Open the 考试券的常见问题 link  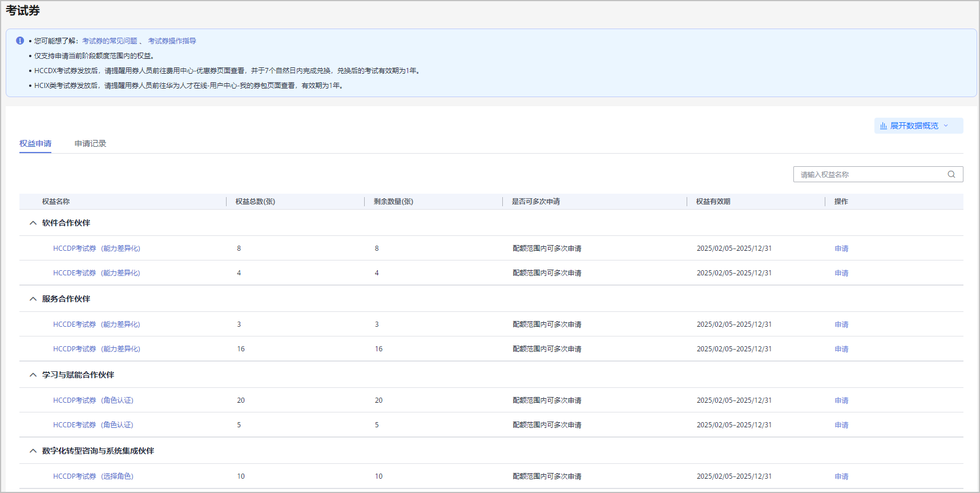110,41
